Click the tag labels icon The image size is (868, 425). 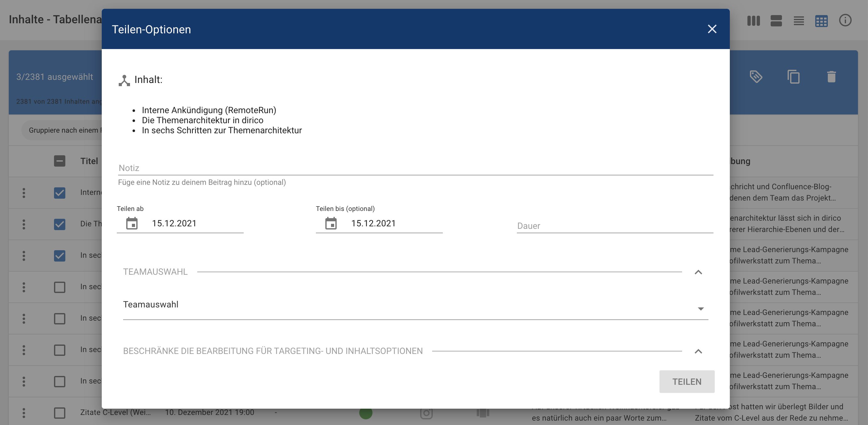click(756, 77)
